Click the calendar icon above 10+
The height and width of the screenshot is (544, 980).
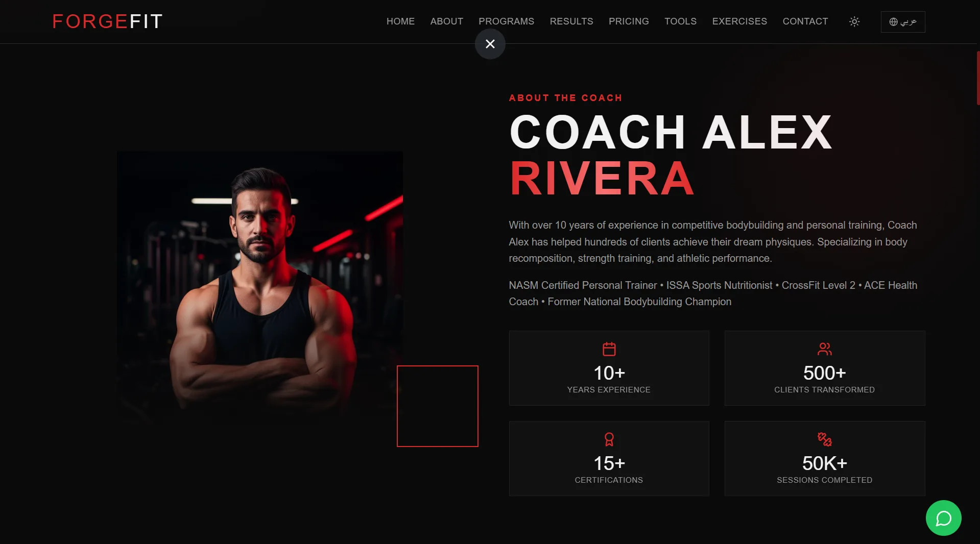click(609, 349)
